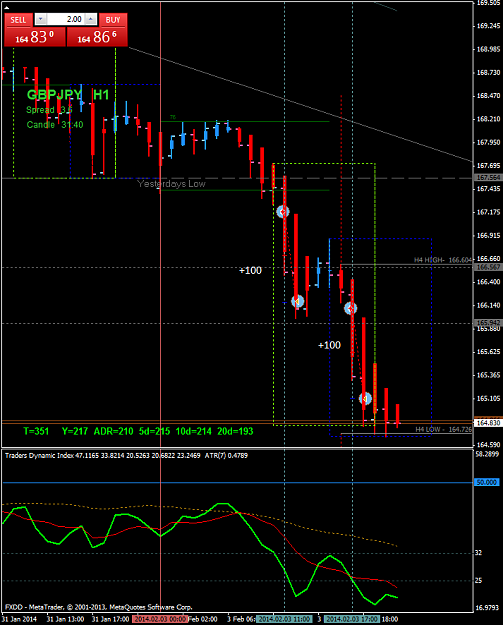Viewport: 503px width, 625px height.
Task: Click the Yesterdays Low label
Action: pyautogui.click(x=171, y=184)
